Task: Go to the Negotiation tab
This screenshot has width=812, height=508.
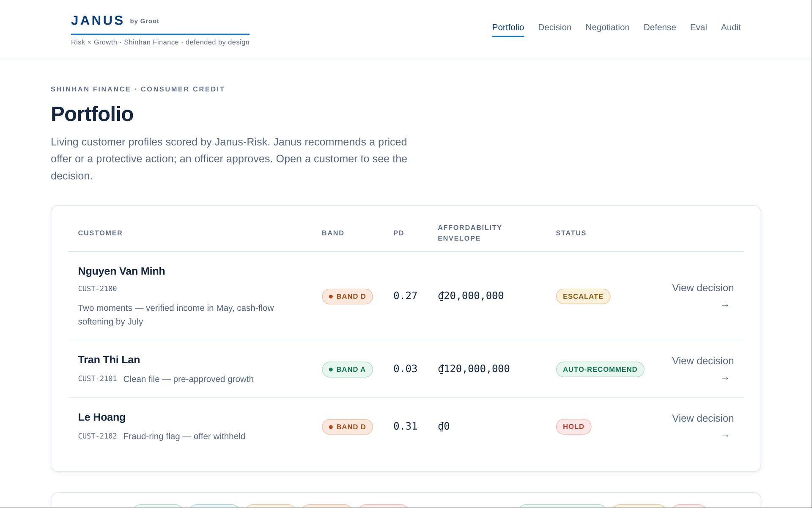Action: pyautogui.click(x=607, y=28)
